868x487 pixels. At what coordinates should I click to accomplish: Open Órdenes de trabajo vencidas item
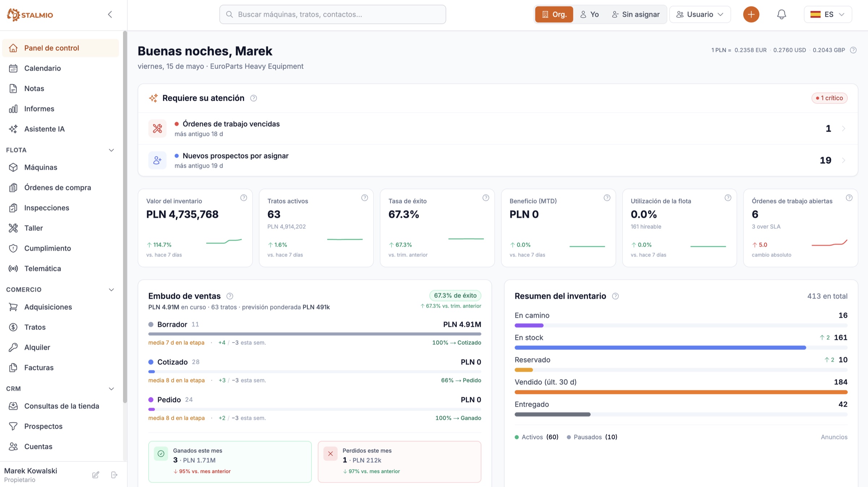(498, 128)
